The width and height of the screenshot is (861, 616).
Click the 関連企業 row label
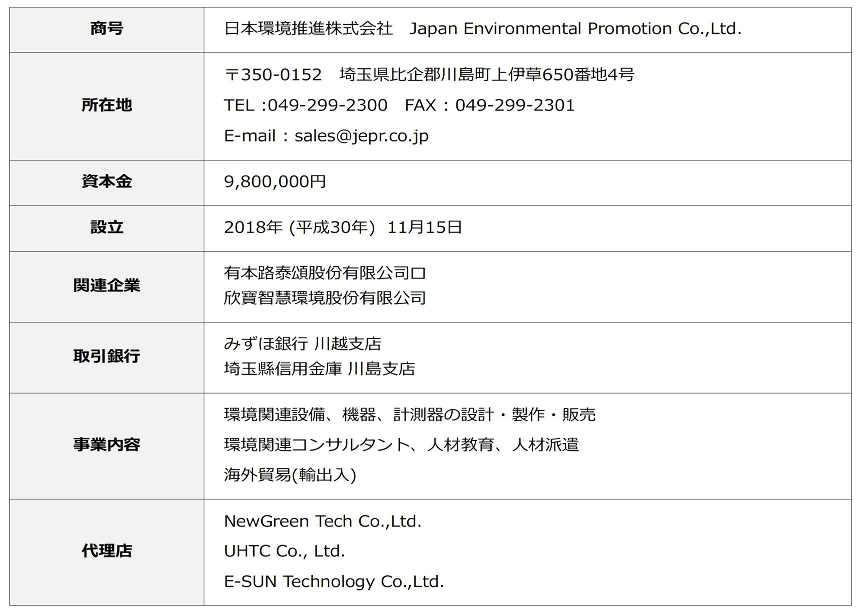[107, 285]
